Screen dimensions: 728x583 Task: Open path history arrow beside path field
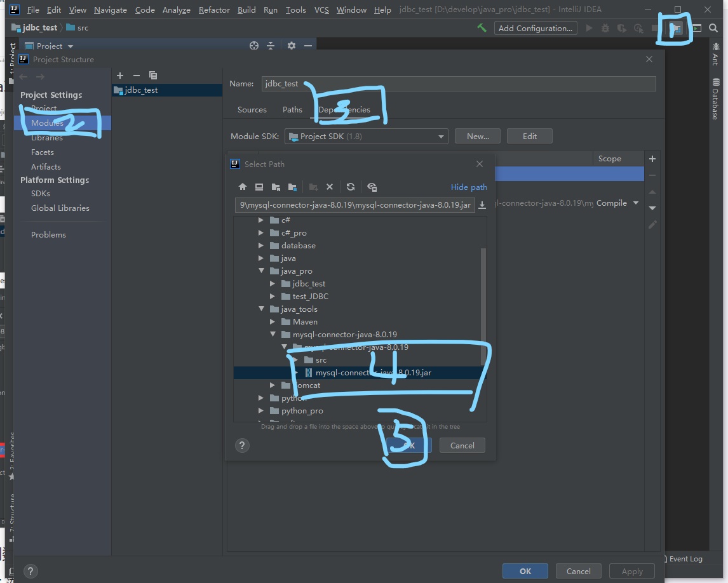pyautogui.click(x=482, y=205)
